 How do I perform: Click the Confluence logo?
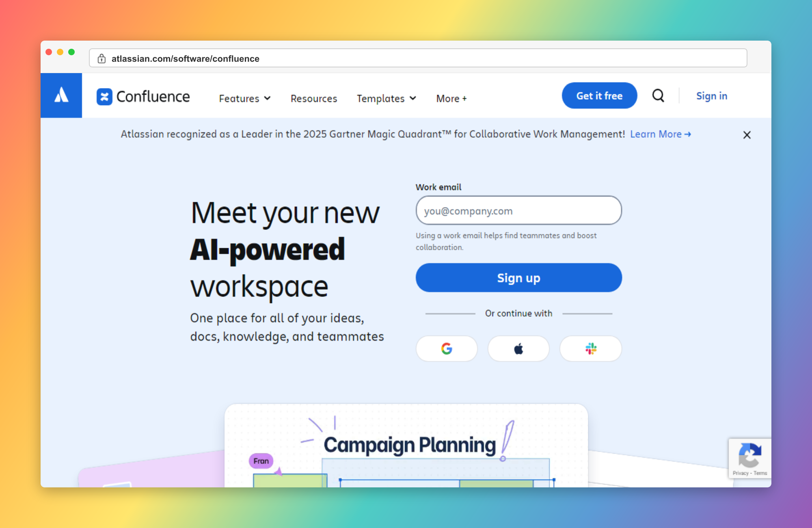click(x=143, y=97)
